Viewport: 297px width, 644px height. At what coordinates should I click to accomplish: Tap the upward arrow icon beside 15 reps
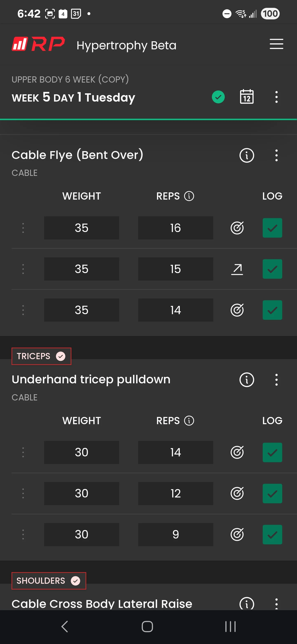[x=237, y=269]
